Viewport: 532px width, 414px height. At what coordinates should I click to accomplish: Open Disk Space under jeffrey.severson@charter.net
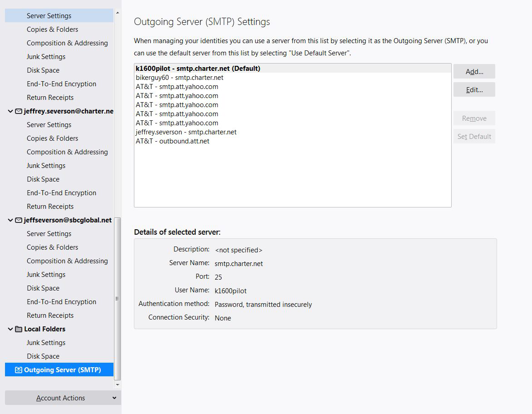[43, 179]
